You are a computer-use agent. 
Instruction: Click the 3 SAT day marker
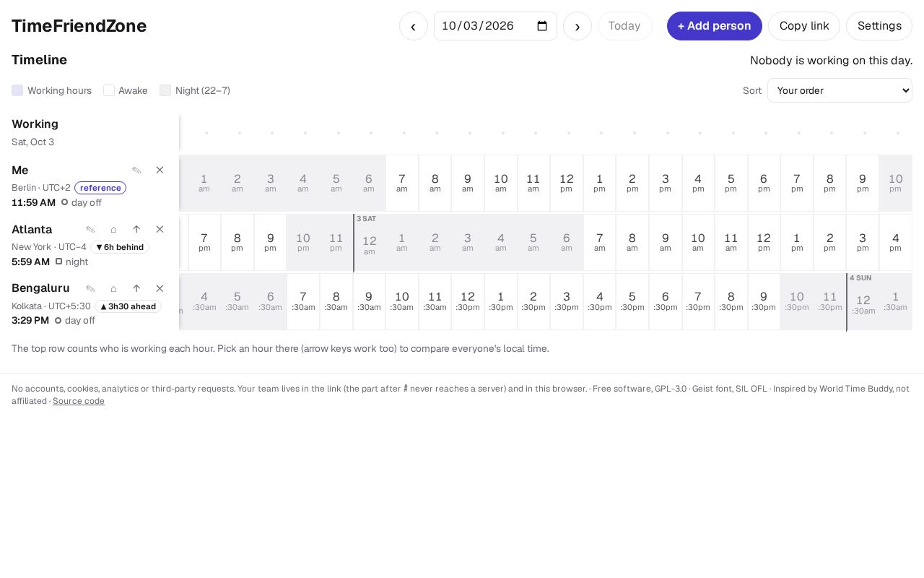(x=366, y=219)
